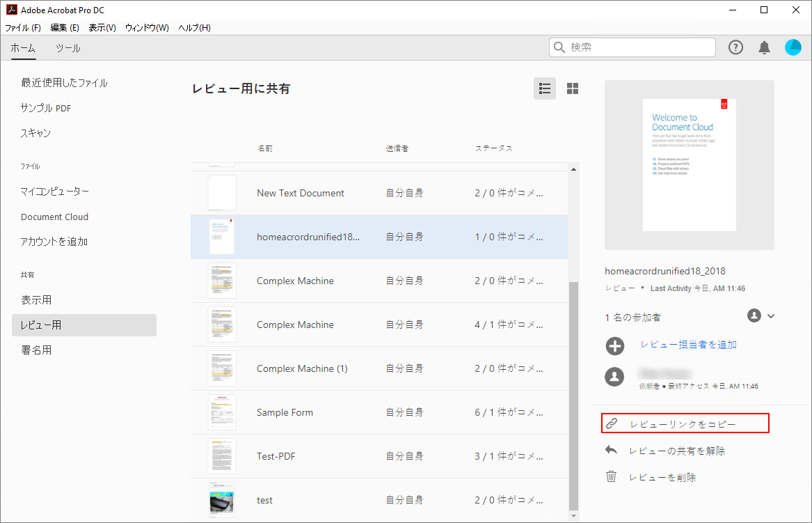Click the Sample Form thumbnail

[222, 412]
